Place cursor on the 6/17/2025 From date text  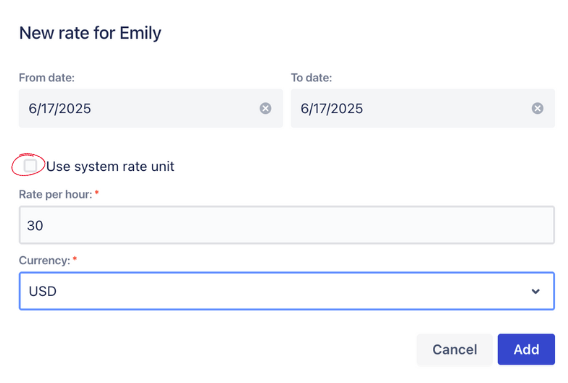point(60,108)
